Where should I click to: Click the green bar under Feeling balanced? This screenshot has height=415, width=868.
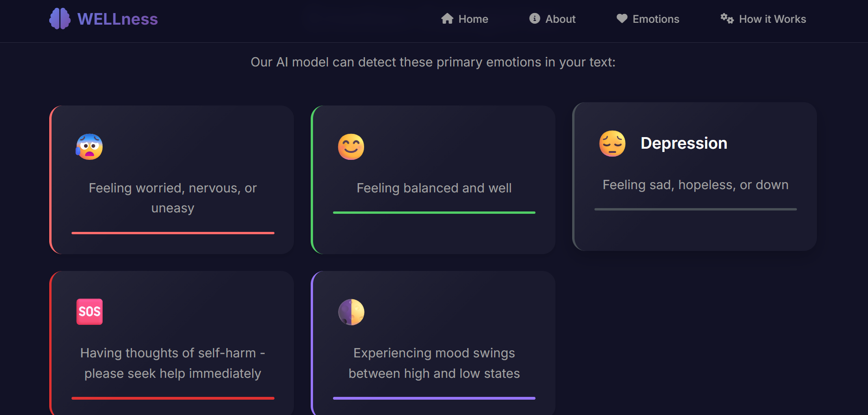click(x=434, y=212)
